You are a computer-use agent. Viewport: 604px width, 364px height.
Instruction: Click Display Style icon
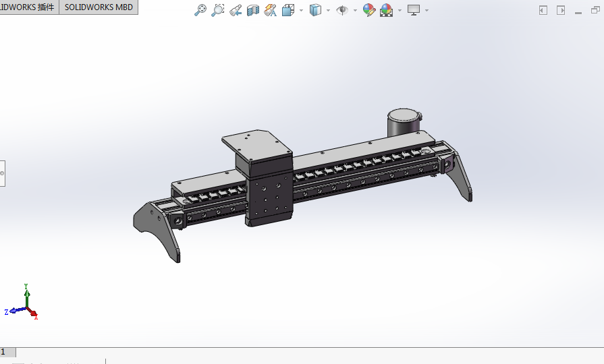point(315,10)
